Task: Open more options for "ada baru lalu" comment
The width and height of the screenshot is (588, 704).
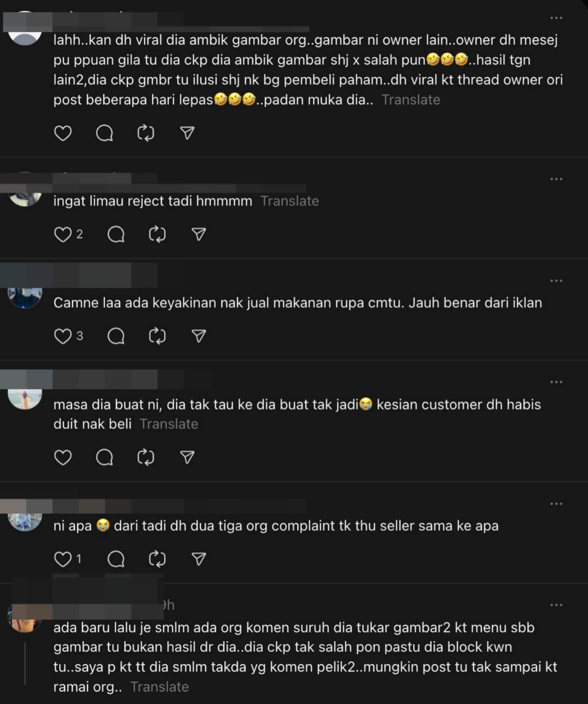Action: pyautogui.click(x=556, y=605)
